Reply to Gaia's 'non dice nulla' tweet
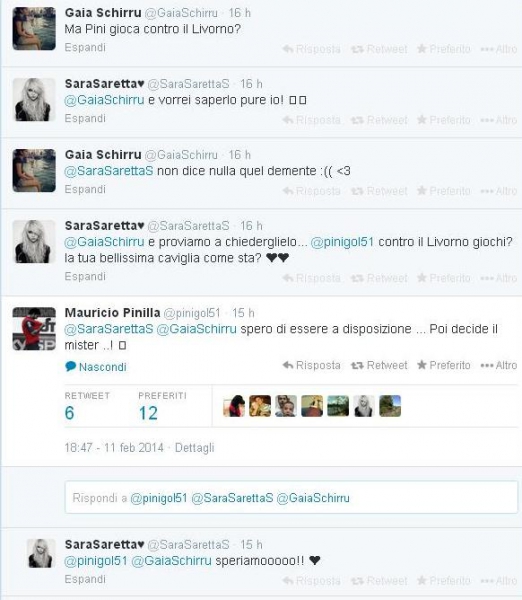Image resolution: width=522 pixels, height=600 pixels. click(312, 191)
